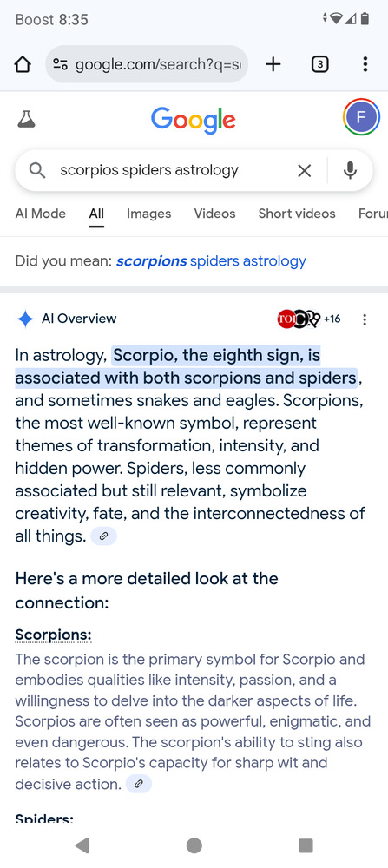Switch to Images tab

[149, 214]
